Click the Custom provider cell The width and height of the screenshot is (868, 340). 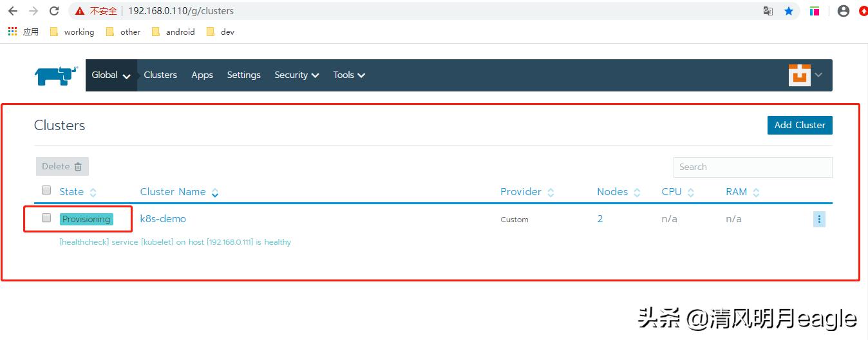click(514, 220)
